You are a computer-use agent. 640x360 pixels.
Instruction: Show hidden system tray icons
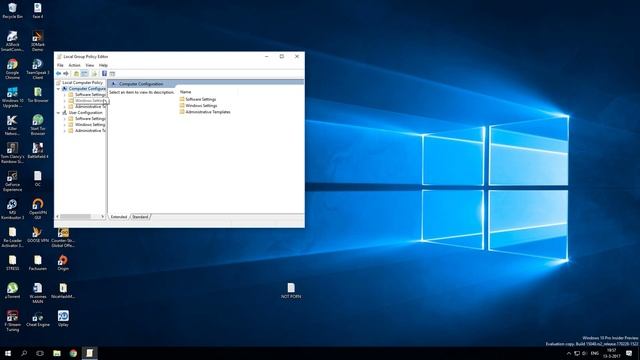[x=569, y=353]
